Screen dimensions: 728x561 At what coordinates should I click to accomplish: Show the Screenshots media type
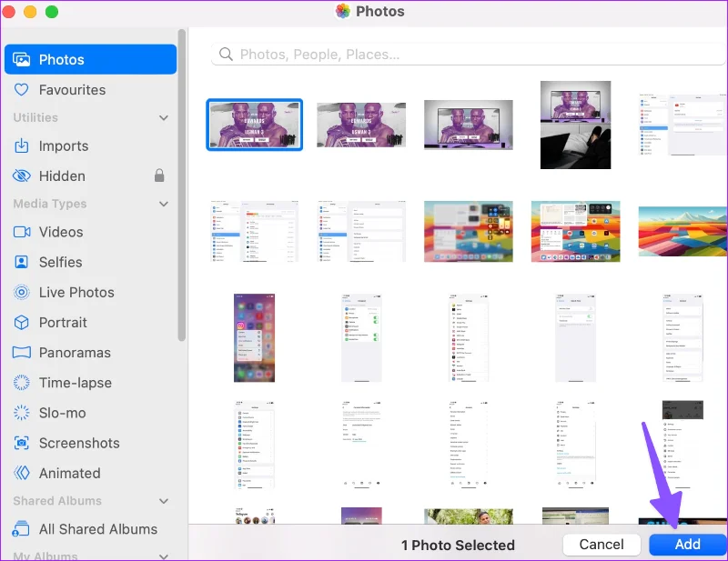point(90,443)
